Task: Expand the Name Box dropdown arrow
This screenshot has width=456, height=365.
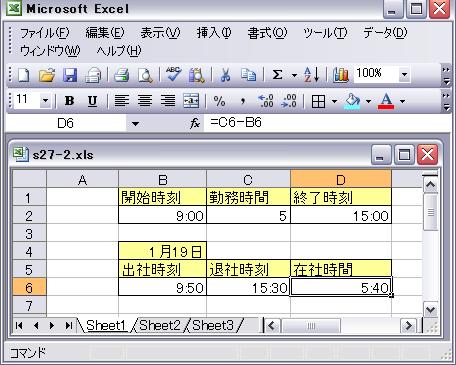Action: pyautogui.click(x=135, y=124)
